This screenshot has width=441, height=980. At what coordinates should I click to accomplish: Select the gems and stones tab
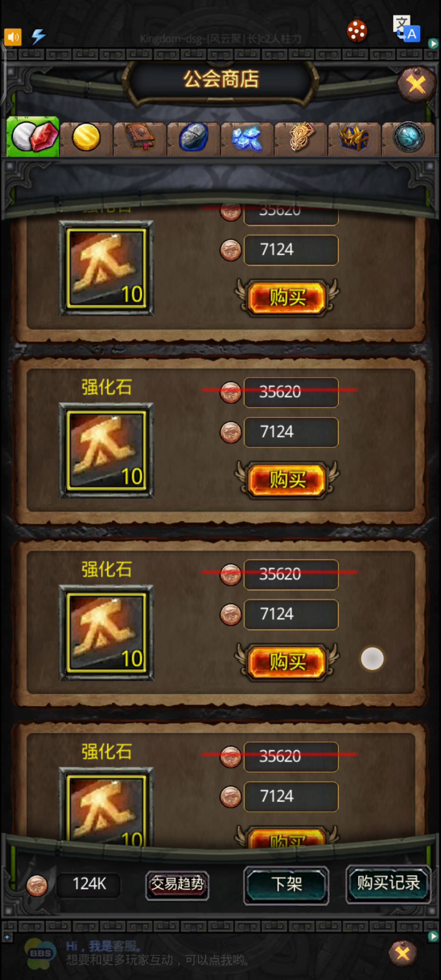33,137
